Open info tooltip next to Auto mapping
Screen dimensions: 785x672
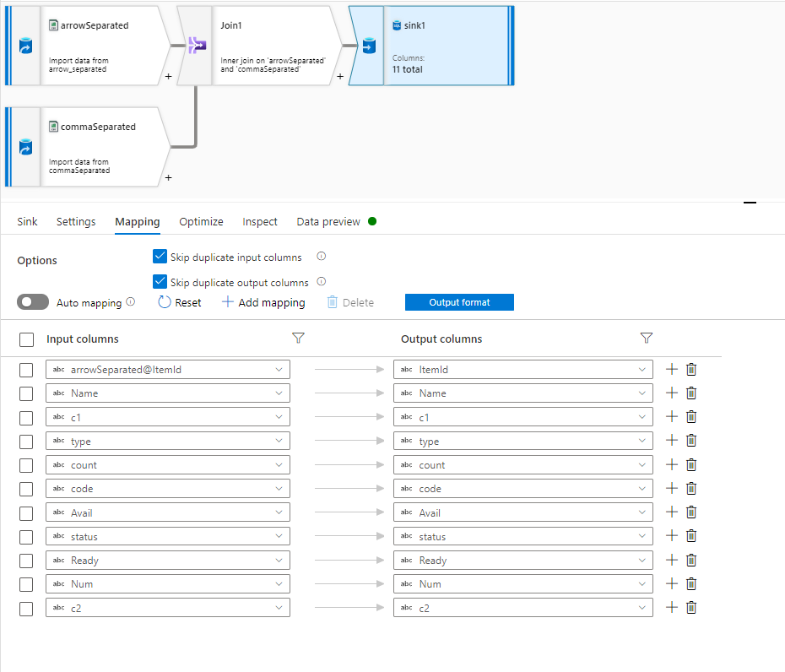(131, 301)
